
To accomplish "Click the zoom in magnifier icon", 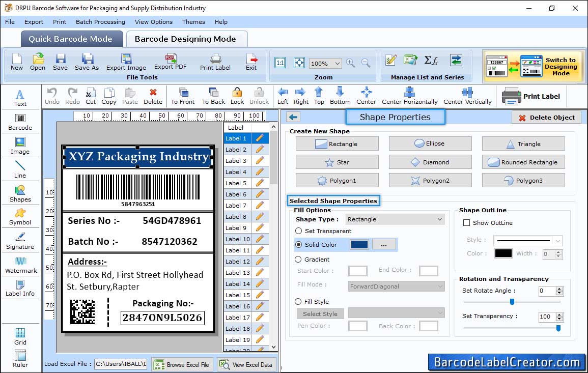I will (x=351, y=63).
